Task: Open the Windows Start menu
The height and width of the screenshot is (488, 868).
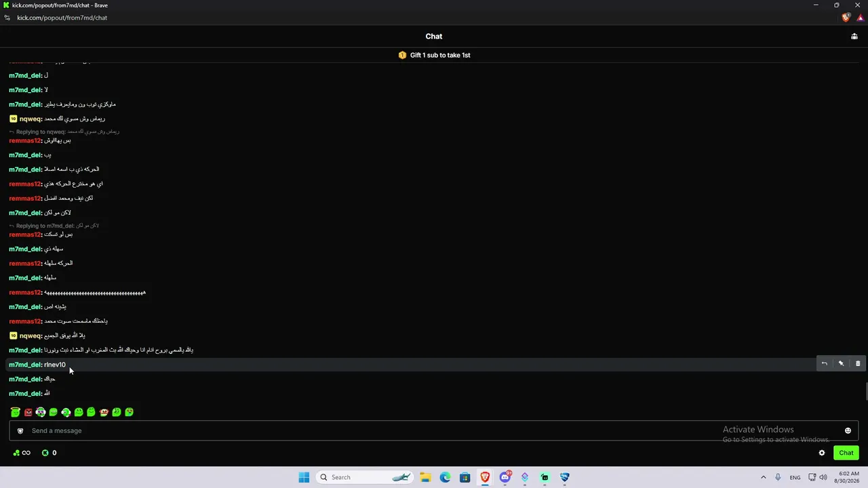Action: (304, 477)
